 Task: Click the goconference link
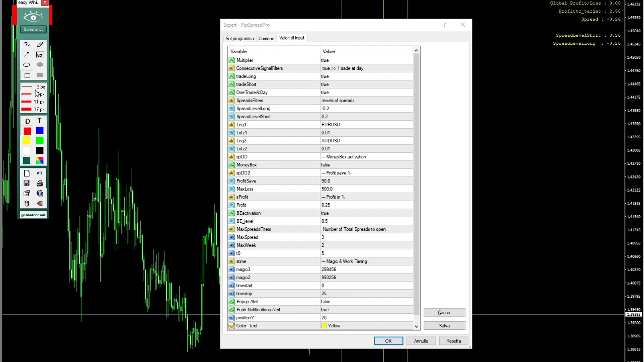[33, 215]
